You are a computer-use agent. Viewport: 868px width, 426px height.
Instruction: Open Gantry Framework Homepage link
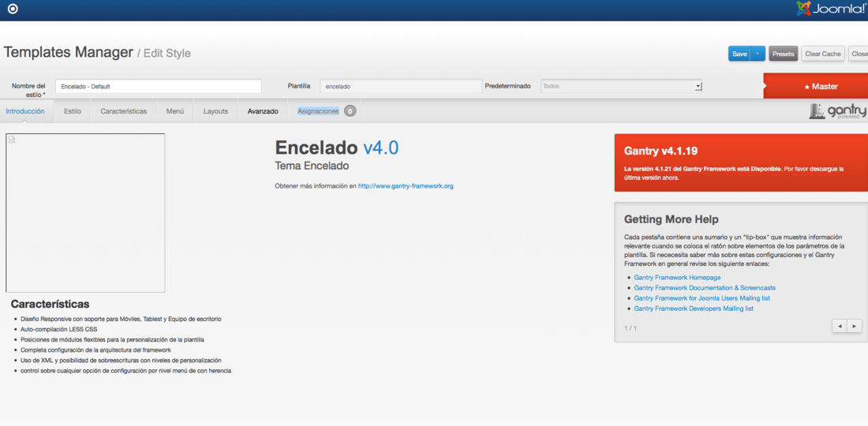pyautogui.click(x=678, y=278)
